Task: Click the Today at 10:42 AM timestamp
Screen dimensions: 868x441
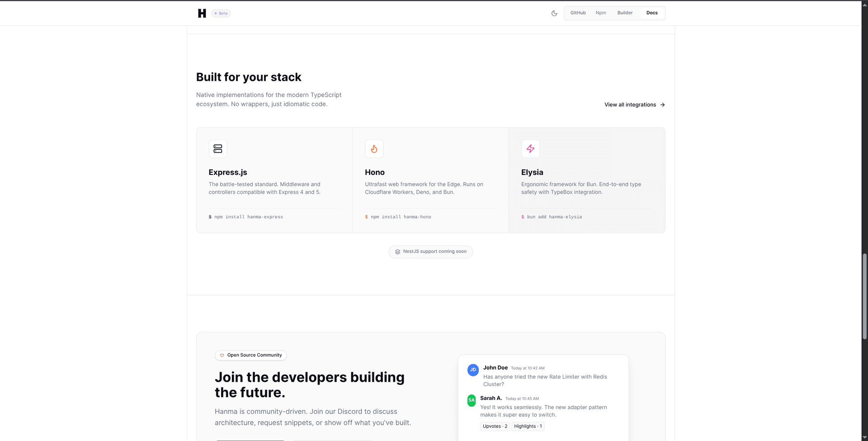Action: click(528, 368)
